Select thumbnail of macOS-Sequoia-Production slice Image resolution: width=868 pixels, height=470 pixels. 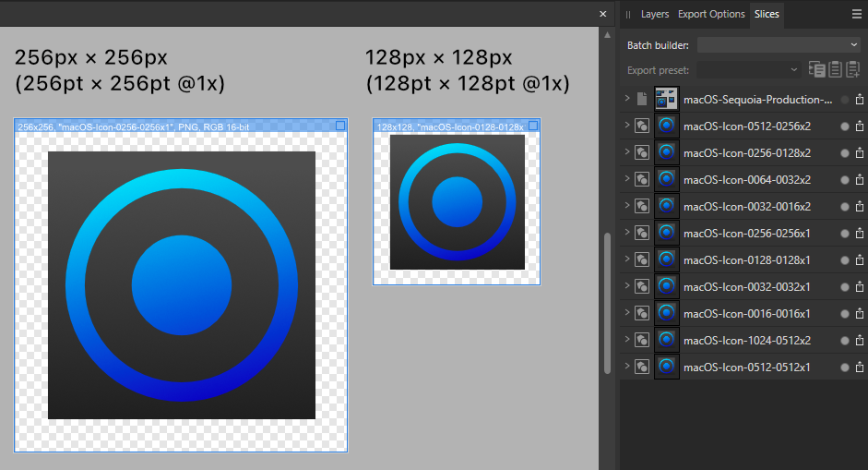[x=667, y=99]
